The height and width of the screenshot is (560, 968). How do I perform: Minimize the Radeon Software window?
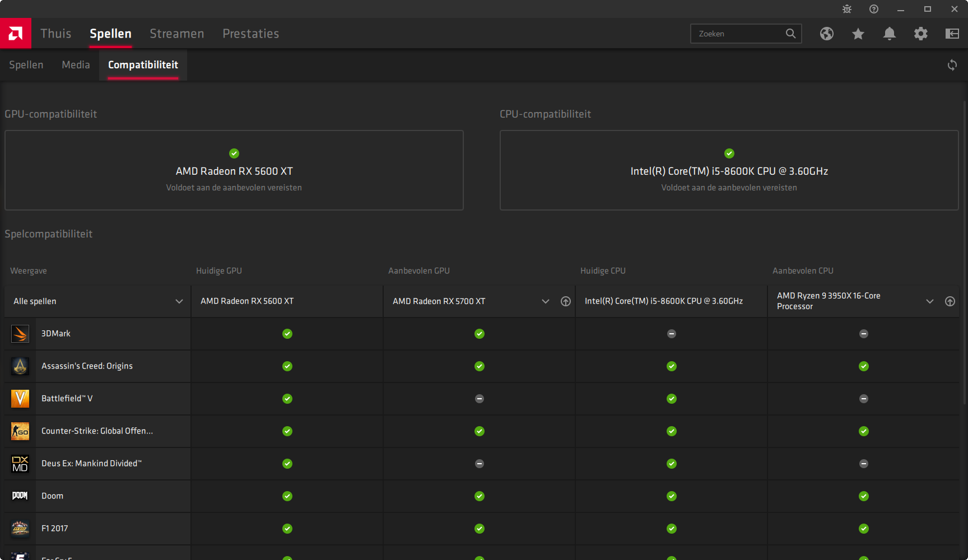pyautogui.click(x=901, y=9)
